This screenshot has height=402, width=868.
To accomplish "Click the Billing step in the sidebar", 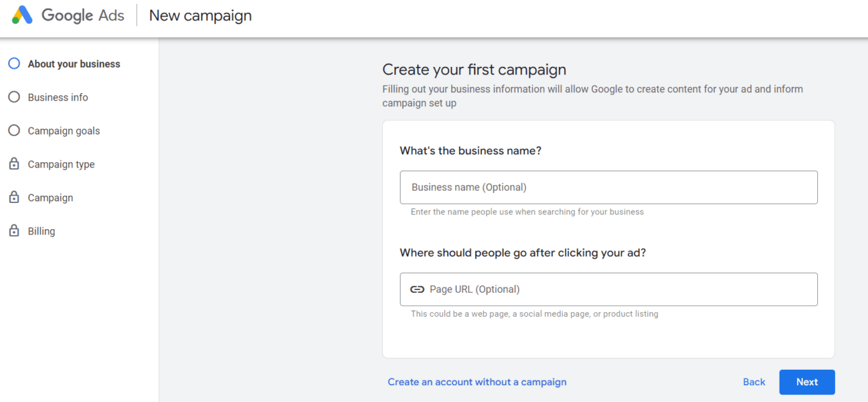I will point(41,231).
